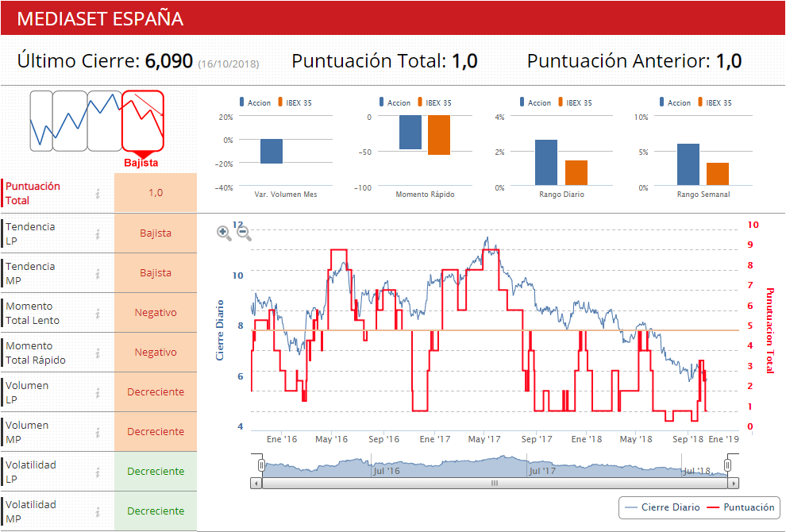Image resolution: width=786 pixels, height=532 pixels.
Task: Click the Volumen LP Decreciente cell
Action: click(x=156, y=391)
